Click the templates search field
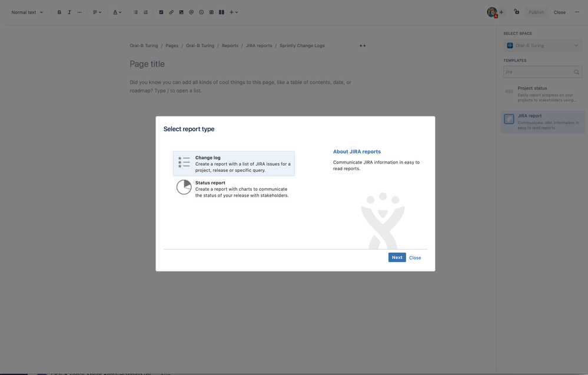The height and width of the screenshot is (375, 588). pyautogui.click(x=543, y=72)
